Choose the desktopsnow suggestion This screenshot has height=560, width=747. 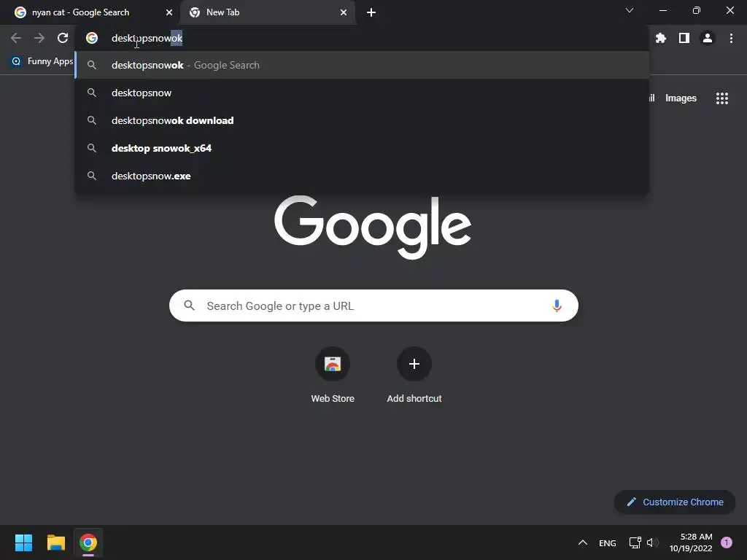click(x=362, y=93)
